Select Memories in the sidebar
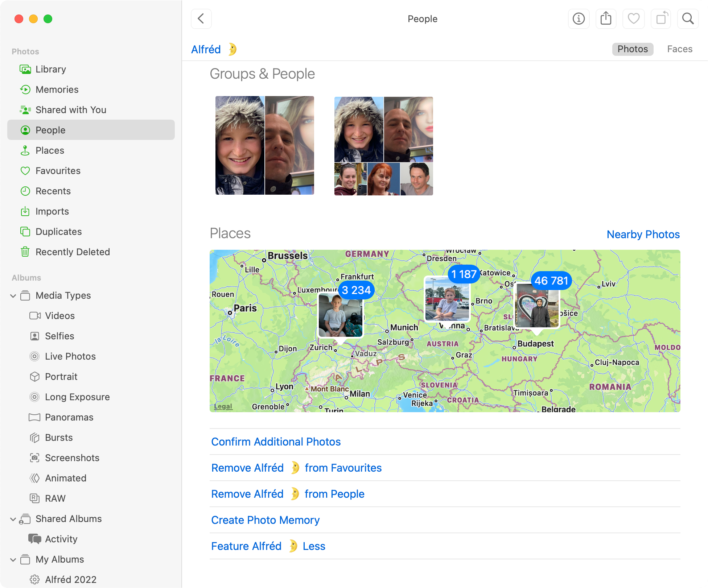708x588 pixels. click(x=91, y=90)
